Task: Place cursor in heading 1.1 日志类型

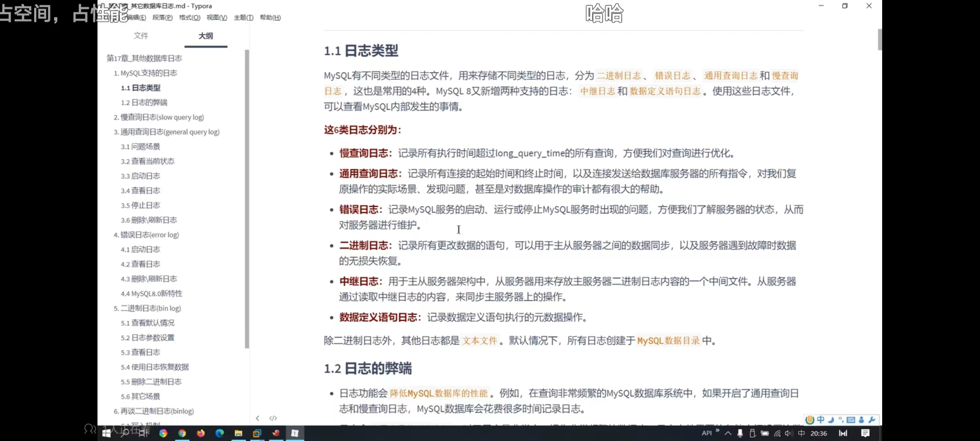Action: tap(361, 51)
